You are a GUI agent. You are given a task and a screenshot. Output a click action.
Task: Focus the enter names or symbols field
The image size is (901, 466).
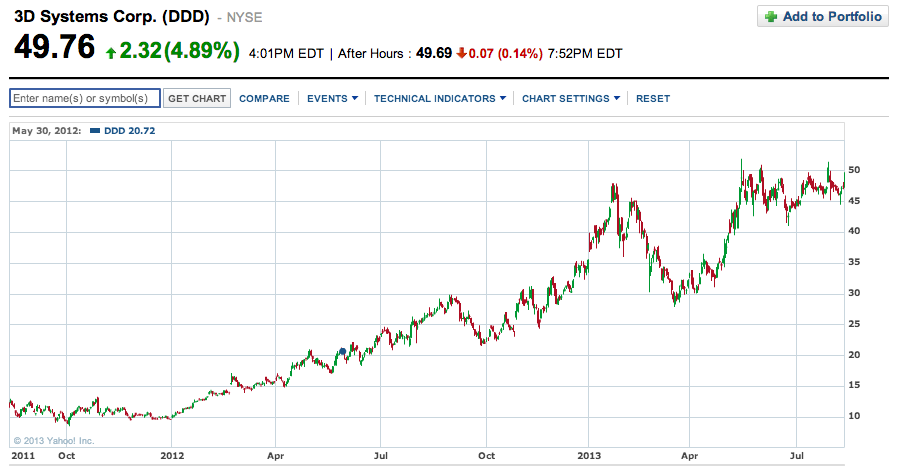coord(84,98)
